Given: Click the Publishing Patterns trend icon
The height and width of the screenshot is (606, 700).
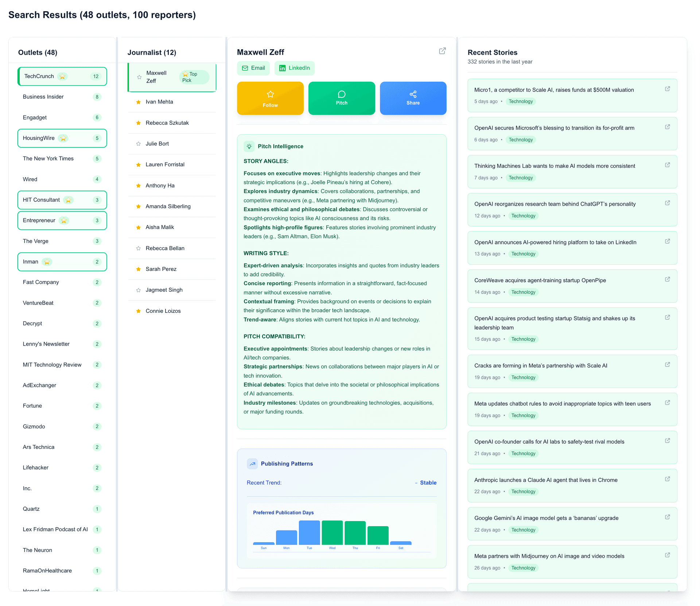Looking at the screenshot, I should click(252, 464).
